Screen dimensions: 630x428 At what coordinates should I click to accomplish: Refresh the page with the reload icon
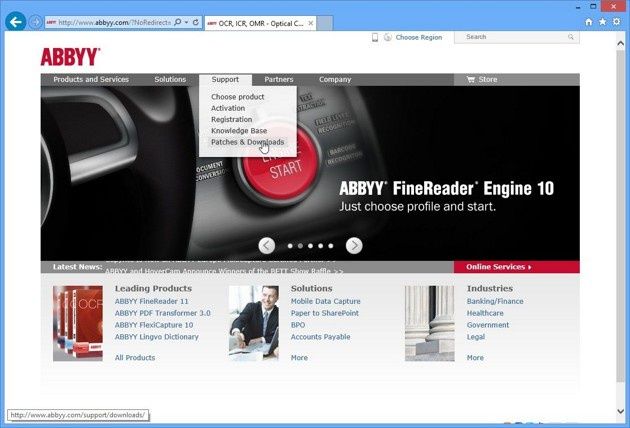pos(196,22)
